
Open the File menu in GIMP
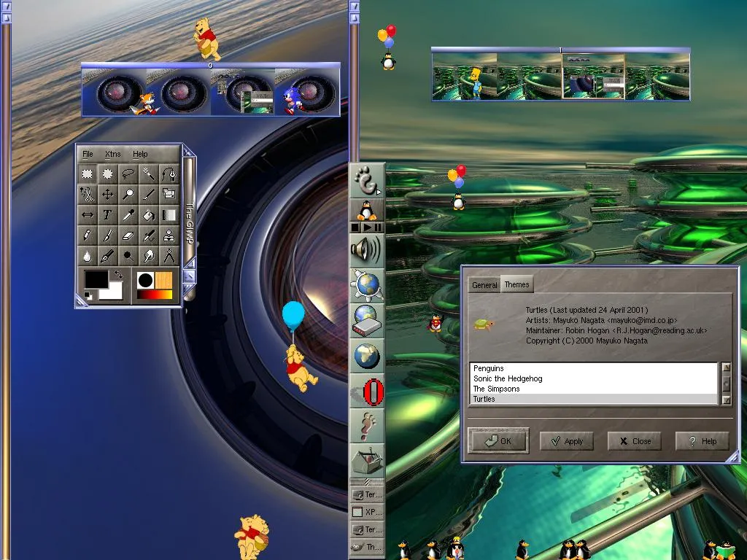pyautogui.click(x=88, y=154)
